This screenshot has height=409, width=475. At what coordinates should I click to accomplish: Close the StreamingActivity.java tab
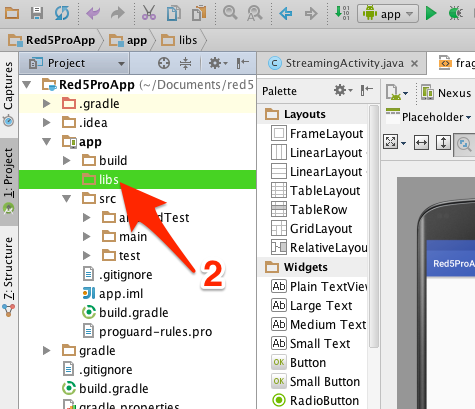click(x=414, y=63)
